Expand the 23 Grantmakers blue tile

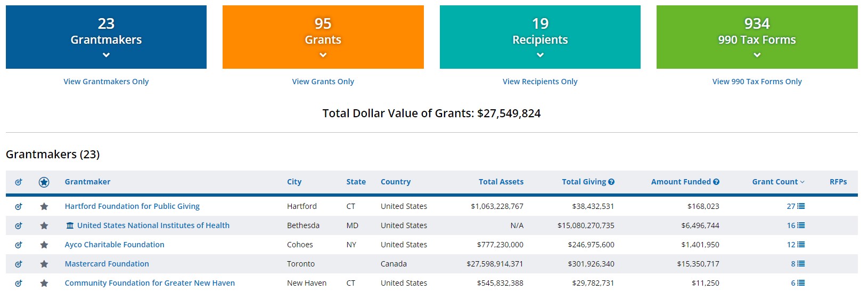[106, 37]
